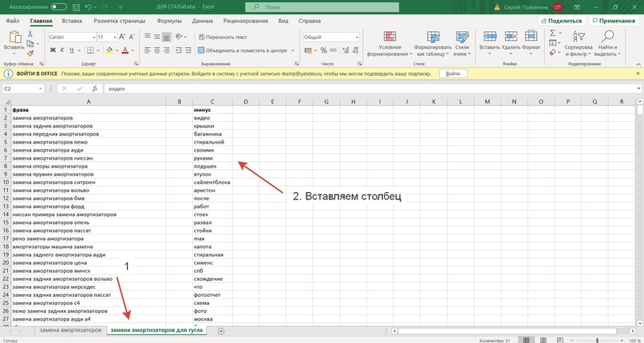Apply the comma 000 style icon

tap(333, 50)
